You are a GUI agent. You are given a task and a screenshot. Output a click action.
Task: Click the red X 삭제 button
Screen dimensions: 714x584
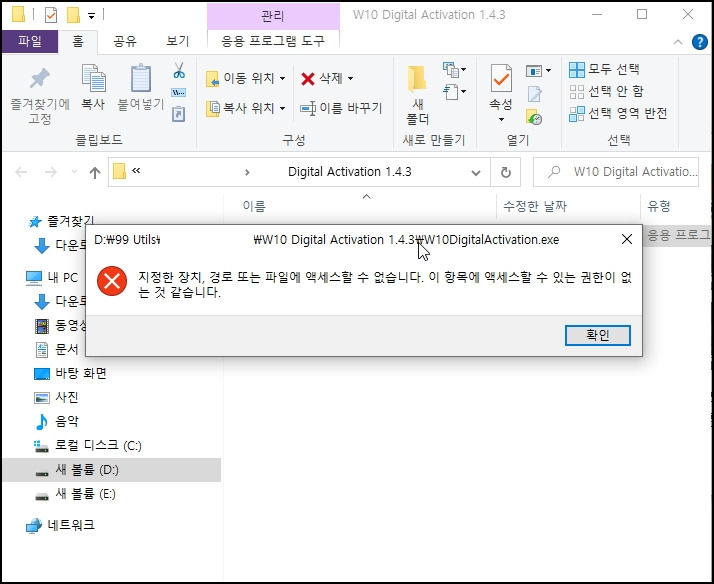[321, 78]
